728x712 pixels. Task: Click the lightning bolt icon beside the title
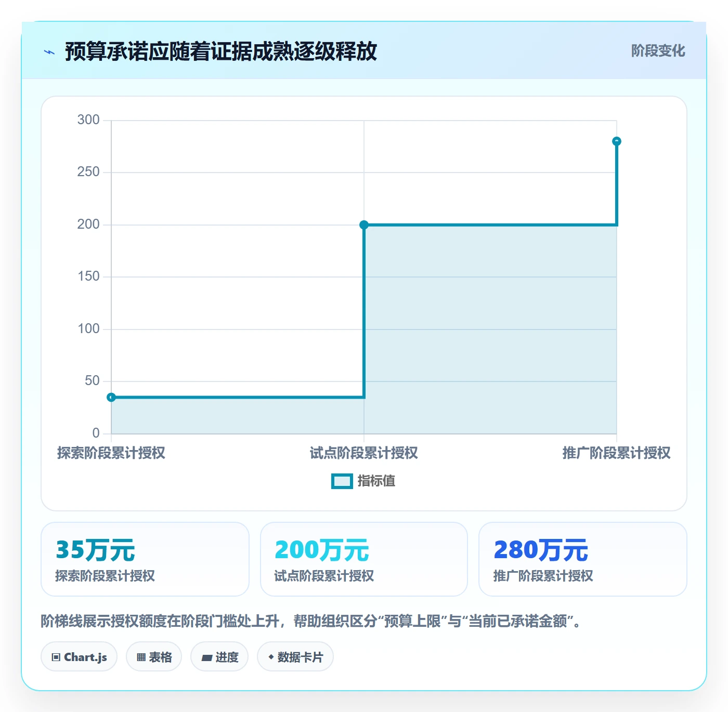click(x=49, y=52)
